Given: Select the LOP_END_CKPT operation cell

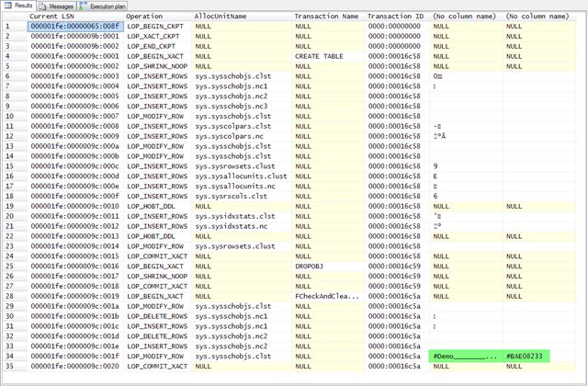Looking at the screenshot, I should pos(158,46).
